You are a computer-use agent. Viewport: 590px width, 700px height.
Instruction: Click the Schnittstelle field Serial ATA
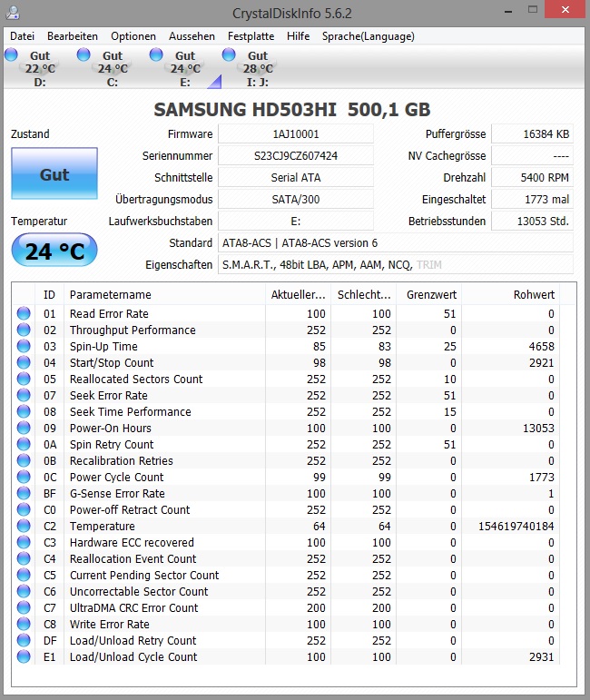[x=295, y=178]
